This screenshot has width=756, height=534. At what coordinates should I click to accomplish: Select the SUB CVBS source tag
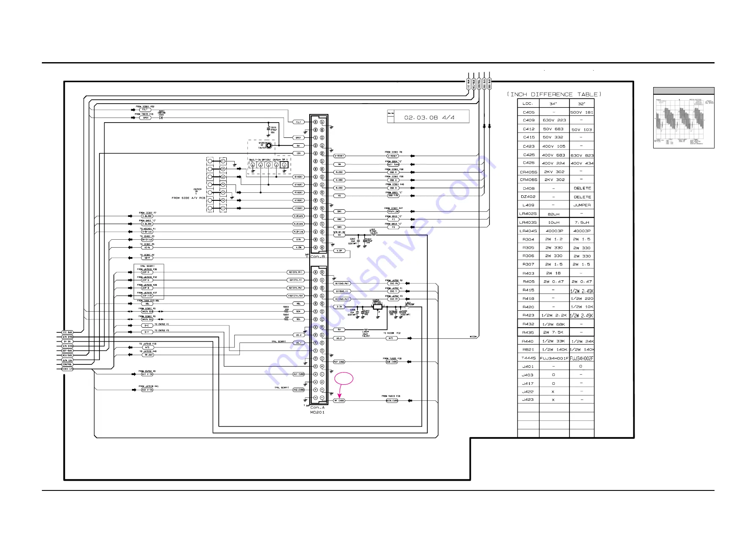[x=392, y=362]
